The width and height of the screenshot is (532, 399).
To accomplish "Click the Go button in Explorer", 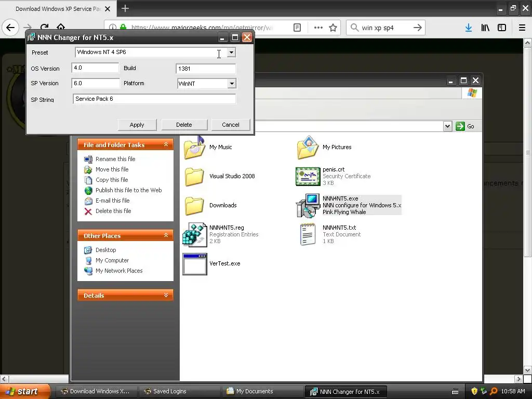I will click(465, 126).
